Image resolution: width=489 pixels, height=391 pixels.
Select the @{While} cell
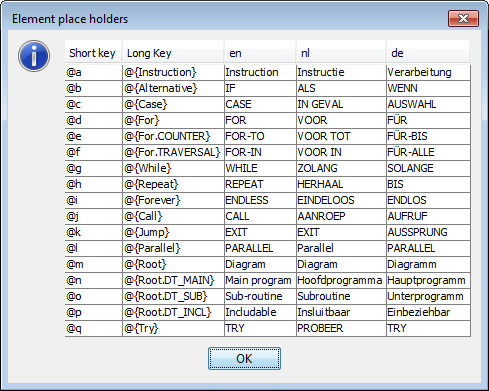click(173, 168)
